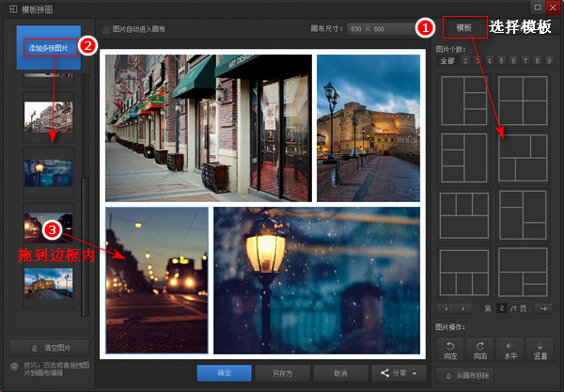Click 从画布移除 to remove from canvas
The height and width of the screenshot is (392, 564).
pyautogui.click(x=465, y=376)
